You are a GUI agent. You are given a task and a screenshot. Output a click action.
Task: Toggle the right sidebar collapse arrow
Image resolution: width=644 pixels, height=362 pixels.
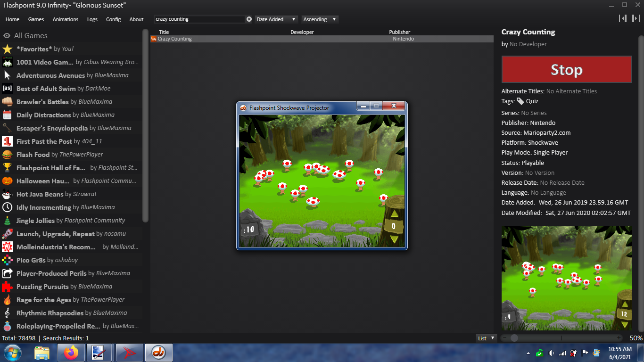pyautogui.click(x=636, y=18)
